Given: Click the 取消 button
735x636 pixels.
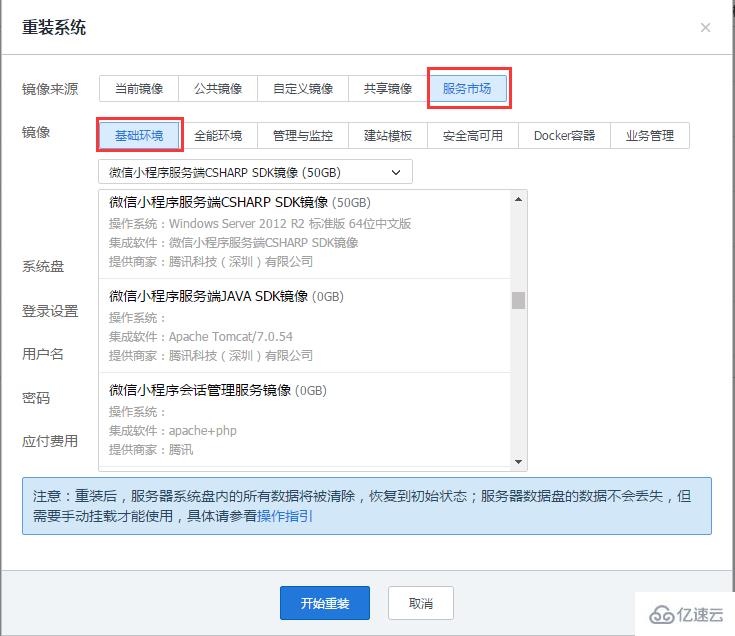Looking at the screenshot, I should click(x=421, y=603).
